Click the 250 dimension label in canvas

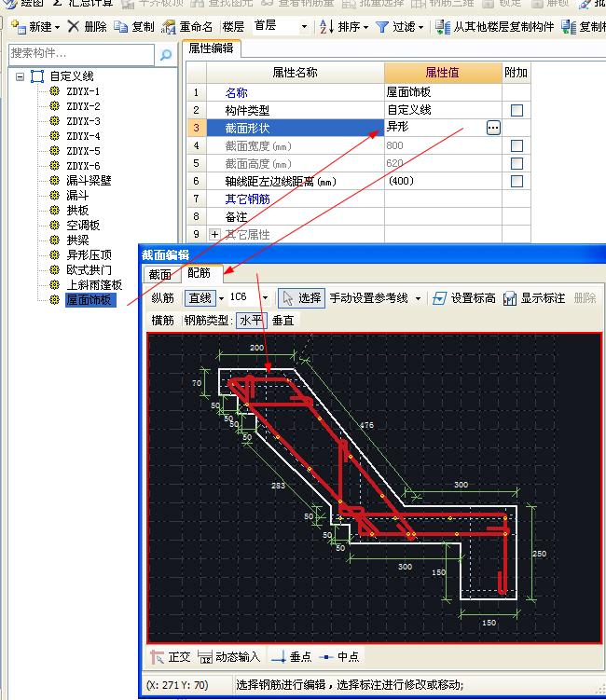point(540,554)
